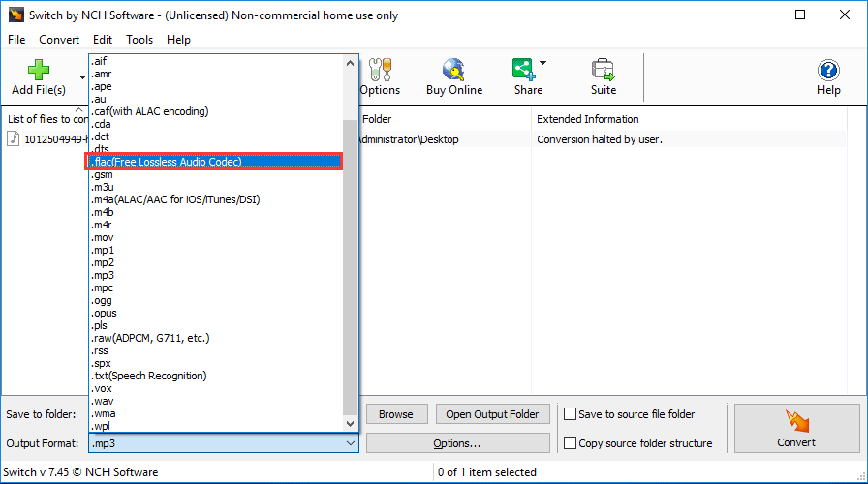Viewport: 868px width, 484px height.
Task: Choose .au from format list
Action: tap(216, 99)
